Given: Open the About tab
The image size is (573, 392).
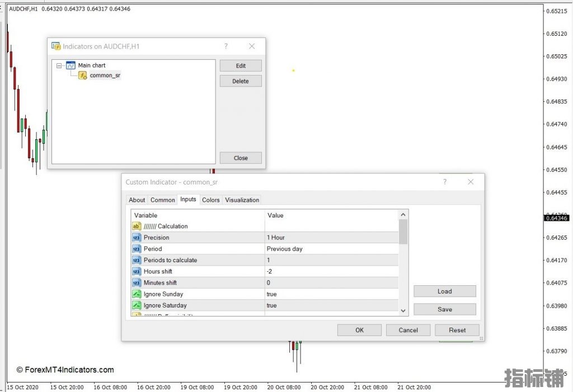Looking at the screenshot, I should (137, 200).
